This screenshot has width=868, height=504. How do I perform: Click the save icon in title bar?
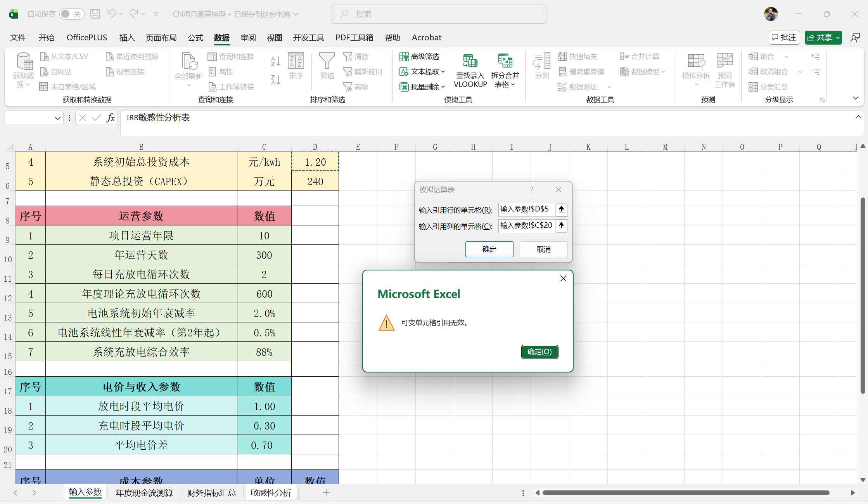(x=95, y=14)
